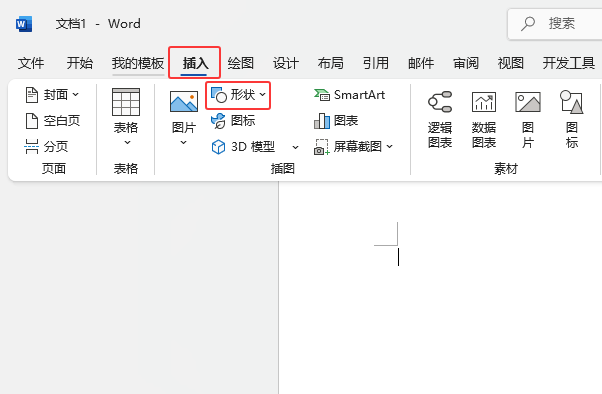Switch to the 开发工具 developer tab
The width and height of the screenshot is (602, 394).
pos(569,63)
